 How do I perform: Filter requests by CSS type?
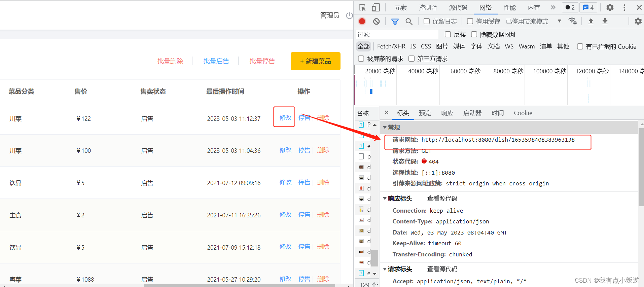click(x=426, y=46)
